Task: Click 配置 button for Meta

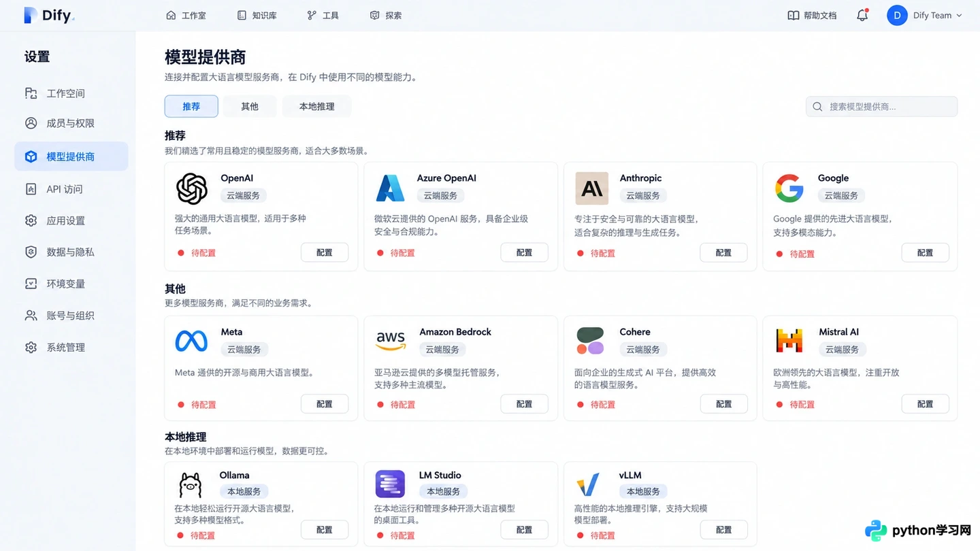Action: point(325,404)
